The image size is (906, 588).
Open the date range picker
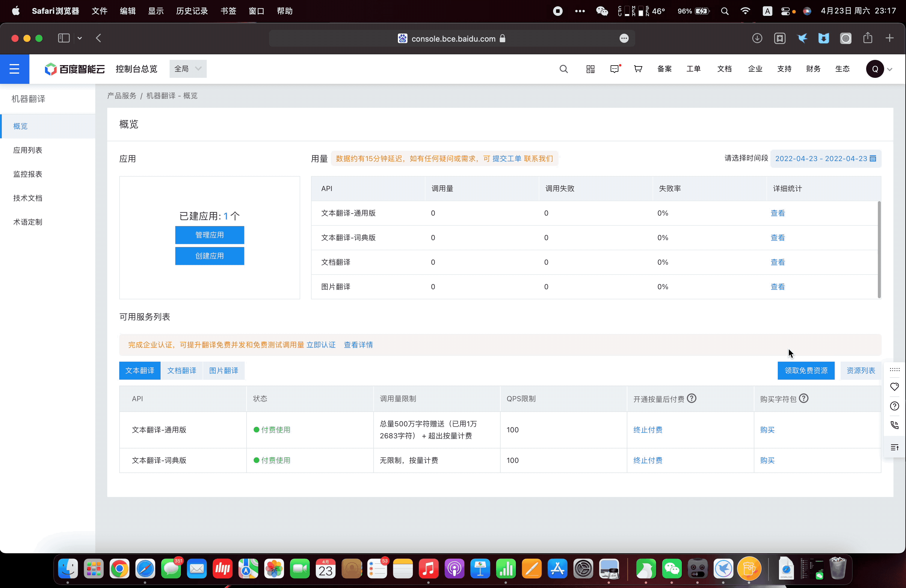pyautogui.click(x=826, y=159)
